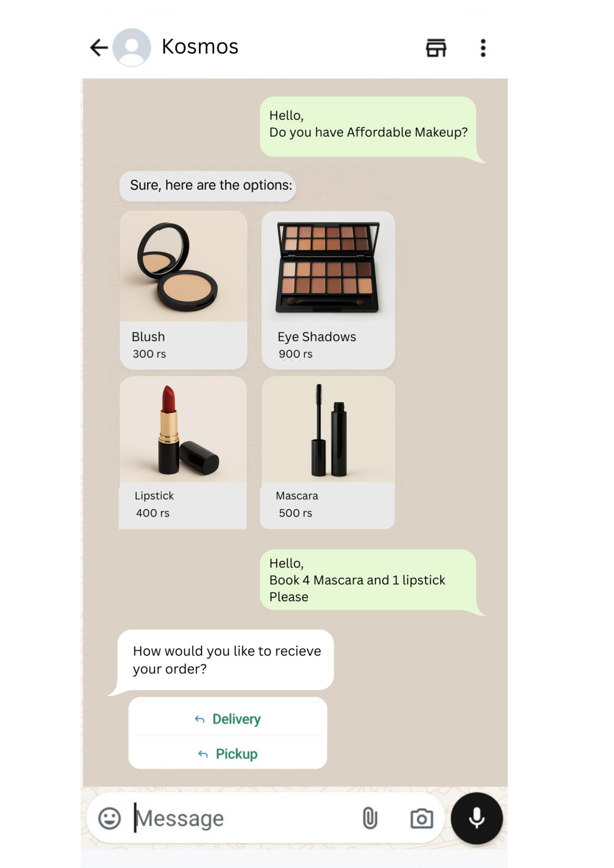Open the emoji picker
614x868 pixels.
click(110, 818)
